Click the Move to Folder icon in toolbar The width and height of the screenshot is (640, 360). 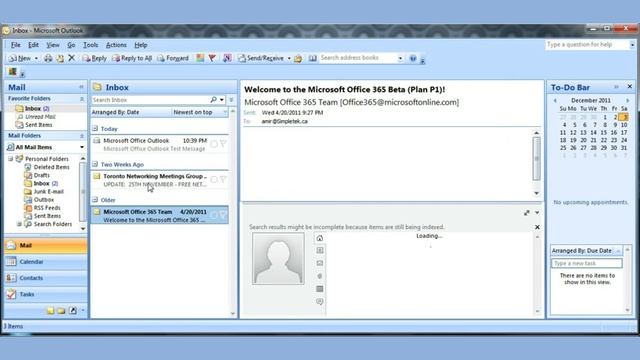pyautogui.click(x=60, y=58)
